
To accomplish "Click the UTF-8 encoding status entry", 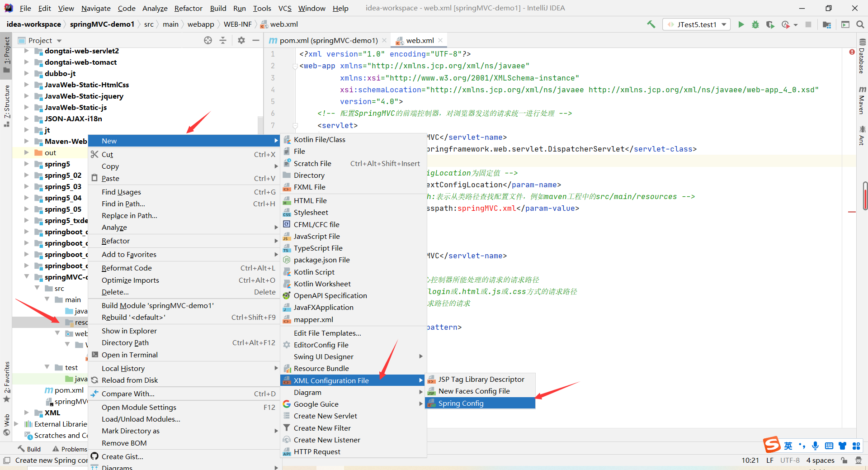I will (790, 460).
